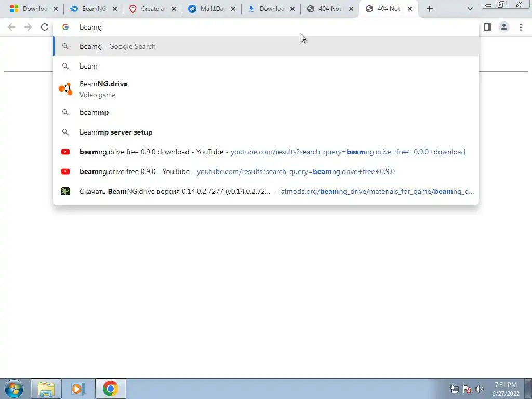Close the Create a... tab
Image resolution: width=532 pixels, height=399 pixels.
pos(174,9)
